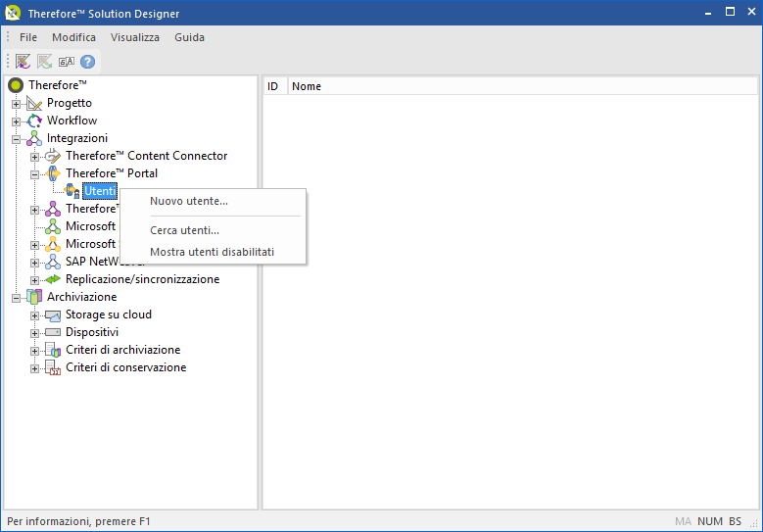Select the Utenti tree item
This screenshot has height=532, width=763.
(100, 191)
